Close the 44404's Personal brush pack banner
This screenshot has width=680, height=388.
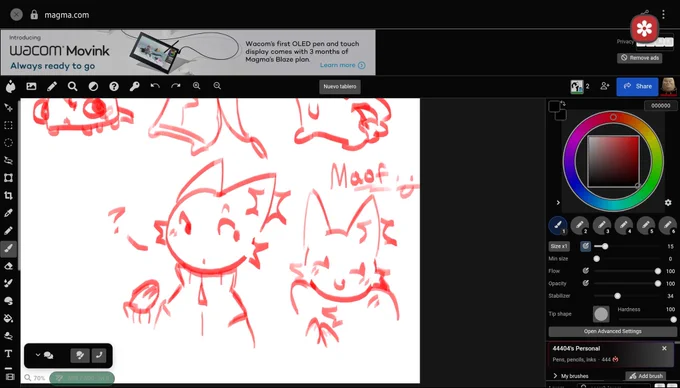pyautogui.click(x=664, y=348)
